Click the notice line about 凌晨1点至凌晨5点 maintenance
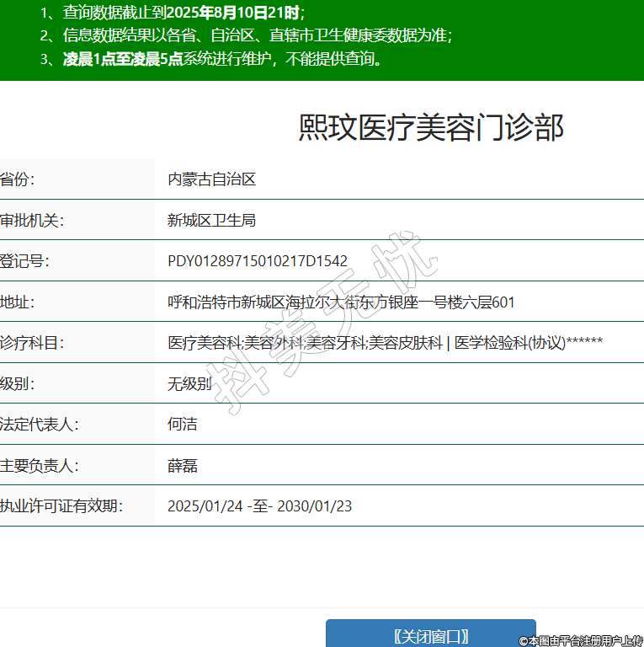Screen dimensions: 644x647 coord(223,59)
